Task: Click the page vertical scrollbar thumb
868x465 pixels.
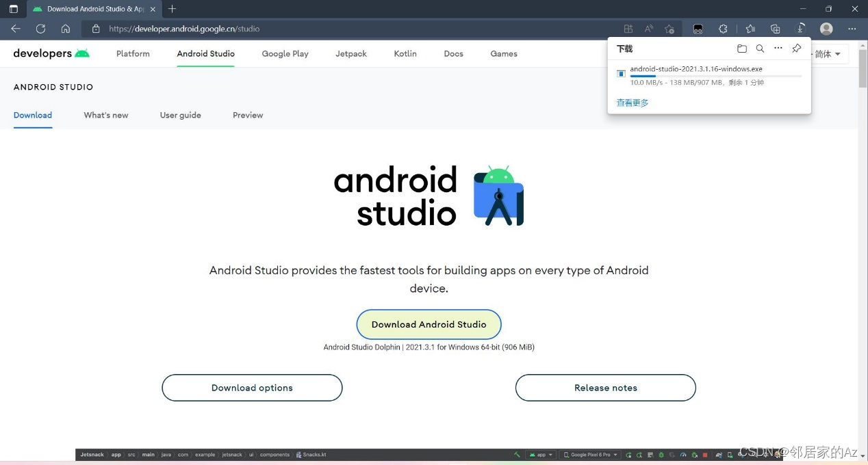Action: 863,68
